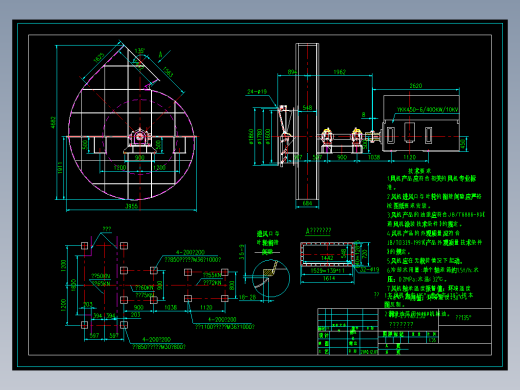
Task: Click the 3.5-8 clearance dimension
Action: pos(242,252)
